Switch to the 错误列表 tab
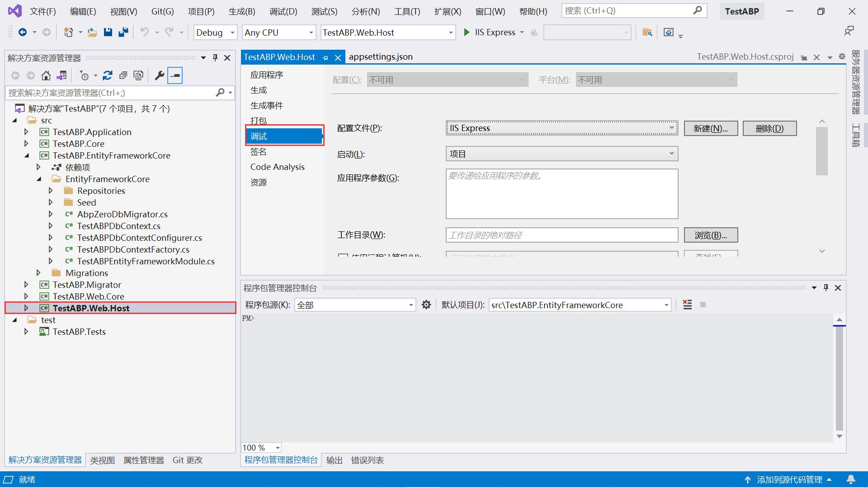 coord(368,460)
